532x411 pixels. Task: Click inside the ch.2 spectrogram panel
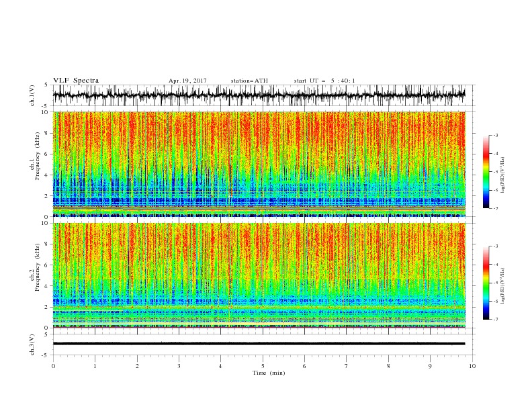[259, 275]
